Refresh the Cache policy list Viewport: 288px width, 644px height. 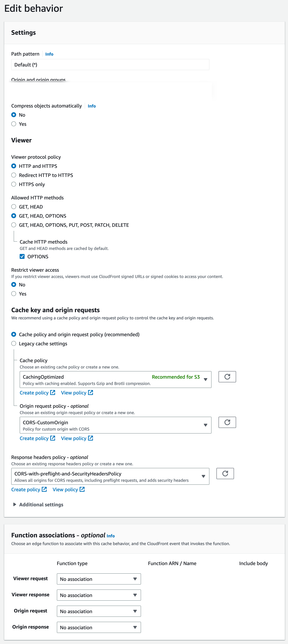coord(227,377)
